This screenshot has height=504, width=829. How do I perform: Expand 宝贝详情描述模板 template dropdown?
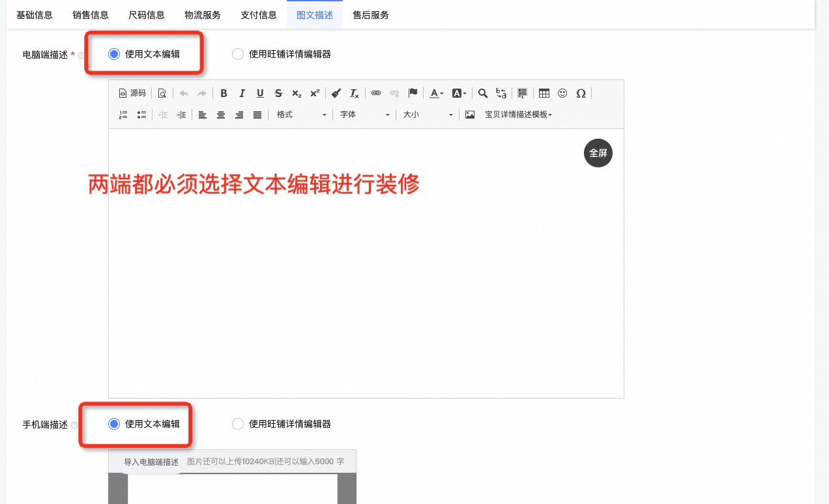point(519,115)
